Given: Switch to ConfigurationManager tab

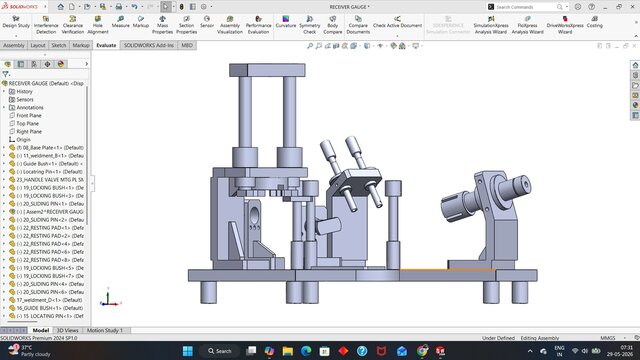Looking at the screenshot, I should [34, 64].
